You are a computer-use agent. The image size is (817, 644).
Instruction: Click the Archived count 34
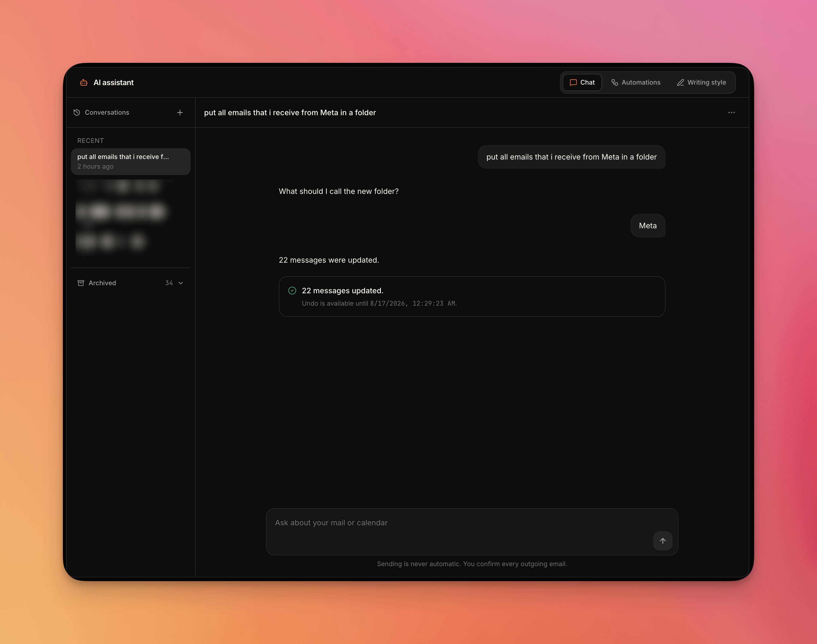pos(169,283)
